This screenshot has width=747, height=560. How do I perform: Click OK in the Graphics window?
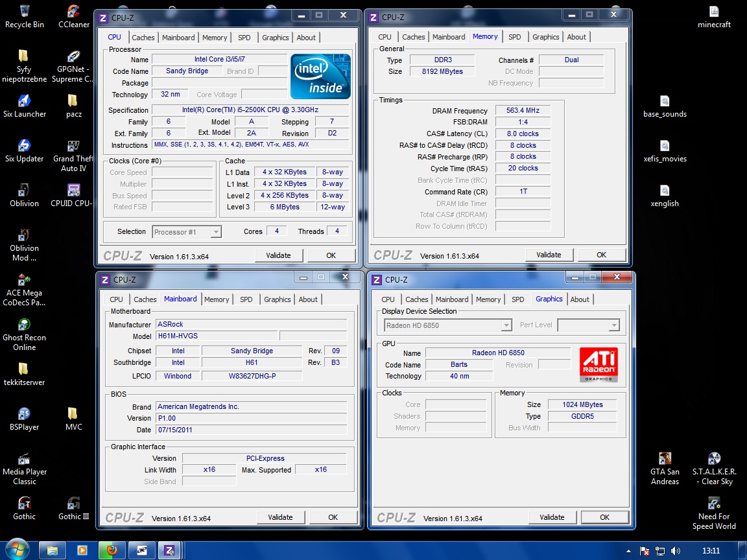click(604, 517)
